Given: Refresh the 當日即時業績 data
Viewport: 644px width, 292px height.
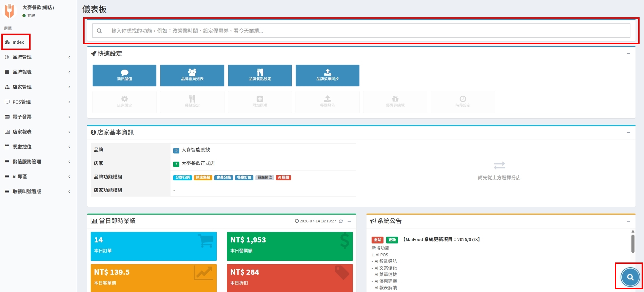Looking at the screenshot, I should 341,221.
